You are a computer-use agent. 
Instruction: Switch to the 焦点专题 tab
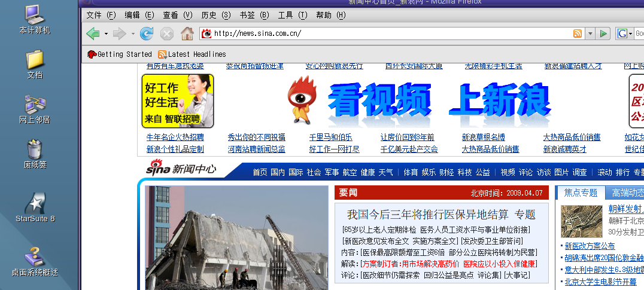pos(581,193)
